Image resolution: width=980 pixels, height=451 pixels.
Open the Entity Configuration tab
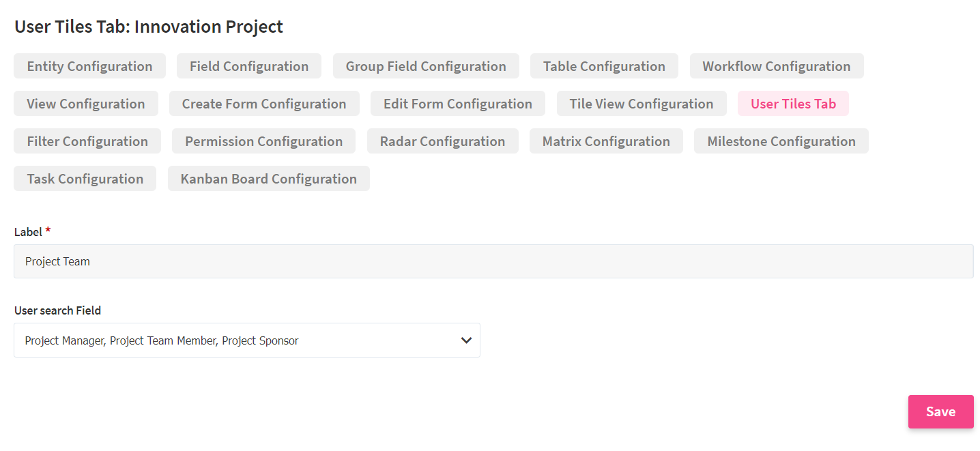click(x=89, y=66)
